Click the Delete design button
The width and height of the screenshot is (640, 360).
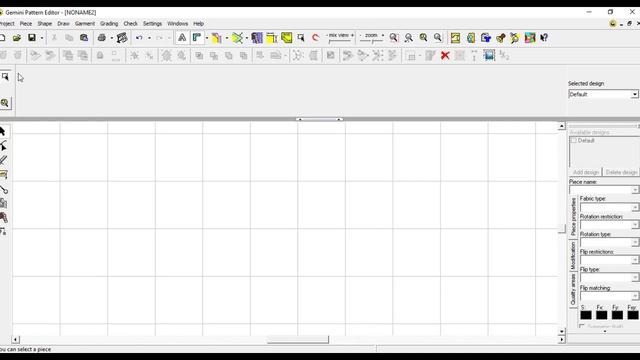point(621,172)
